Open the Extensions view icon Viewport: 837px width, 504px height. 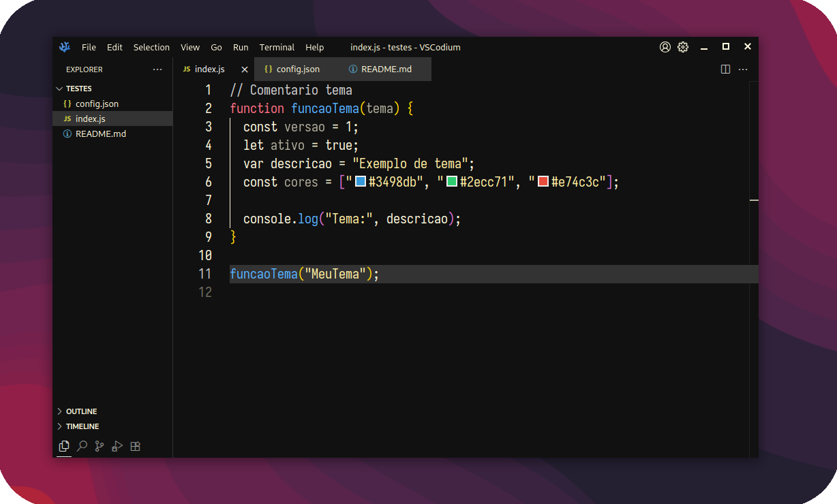point(136,446)
